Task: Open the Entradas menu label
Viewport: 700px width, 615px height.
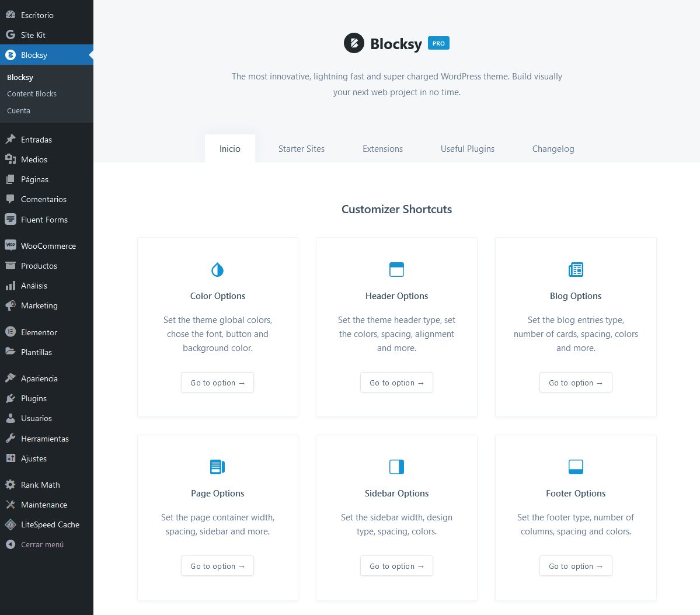Action: (x=37, y=140)
